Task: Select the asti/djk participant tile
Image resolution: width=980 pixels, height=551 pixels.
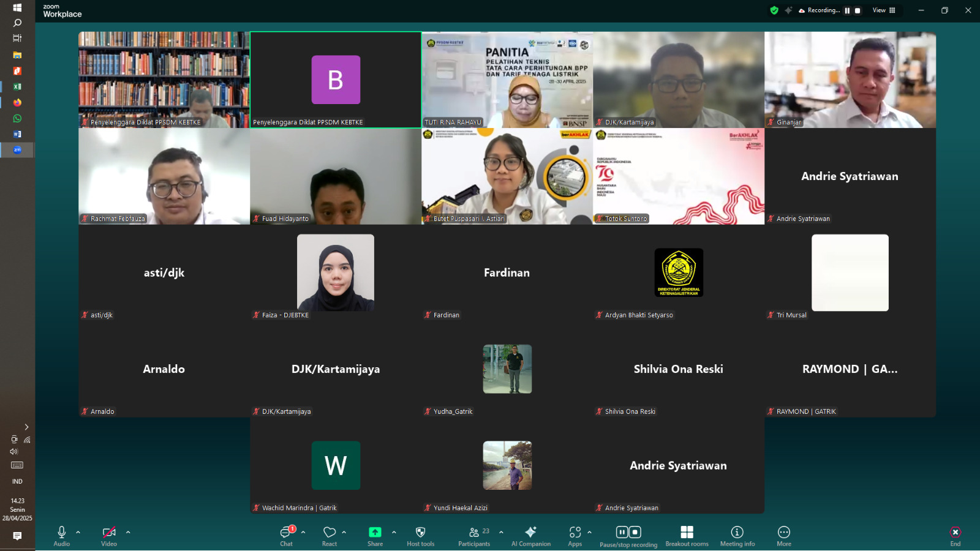Action: pyautogui.click(x=164, y=272)
